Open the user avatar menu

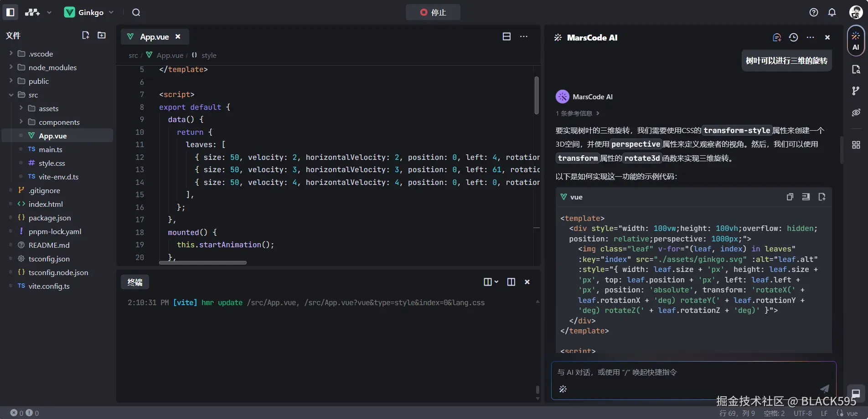[x=856, y=12]
